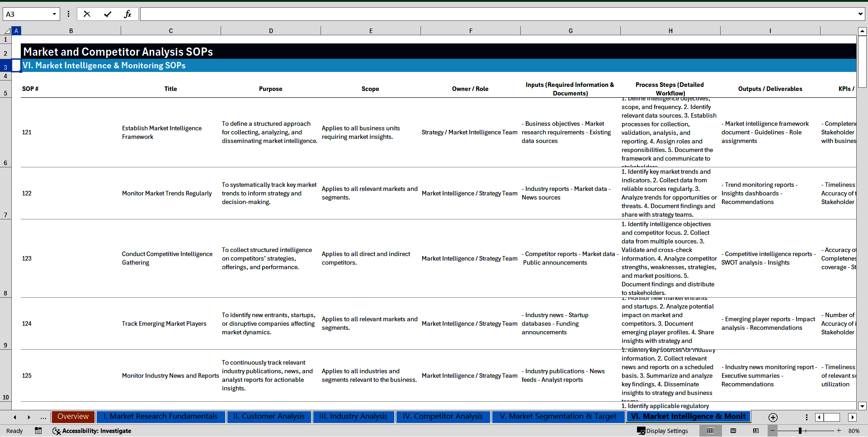Switch to Normal view
The width and height of the screenshot is (868, 437).
coord(710,431)
